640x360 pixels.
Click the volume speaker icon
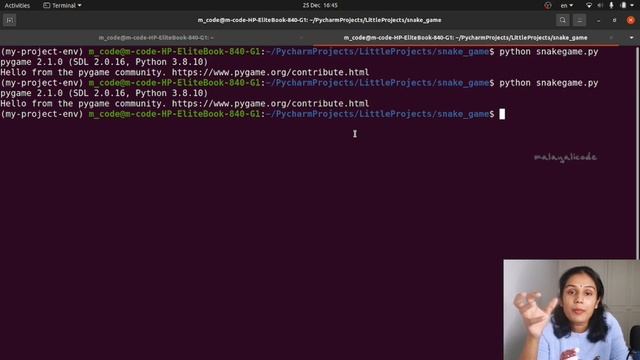[600, 5]
